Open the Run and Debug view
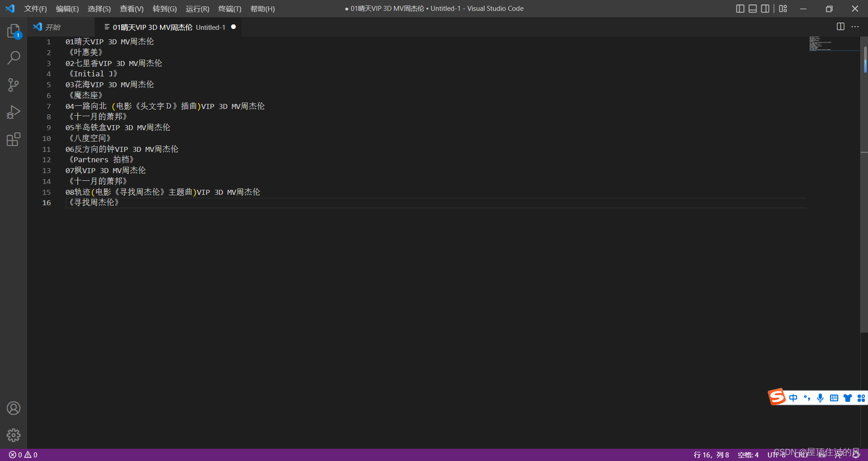The width and height of the screenshot is (868, 461). (14, 112)
